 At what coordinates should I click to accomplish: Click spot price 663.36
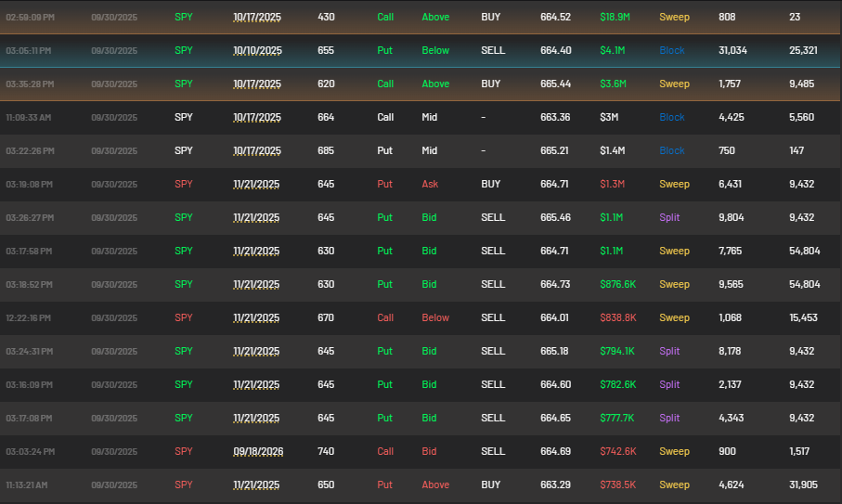coord(555,117)
